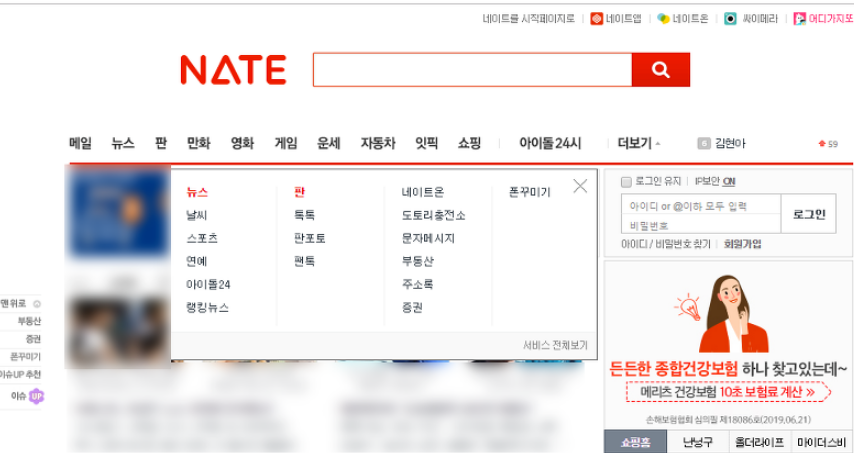This screenshot has height=453, width=854.
Task: Select 부동산 in services panel
Action: tap(417, 261)
